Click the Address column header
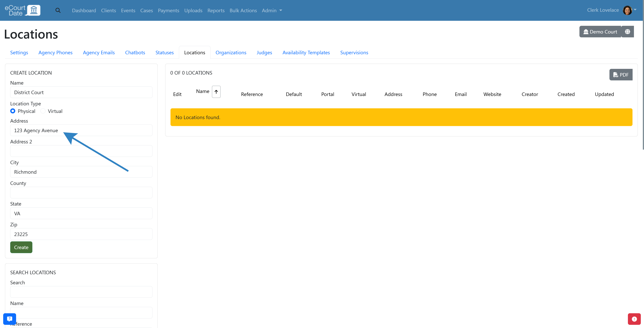The width and height of the screenshot is (644, 328). coord(393,94)
